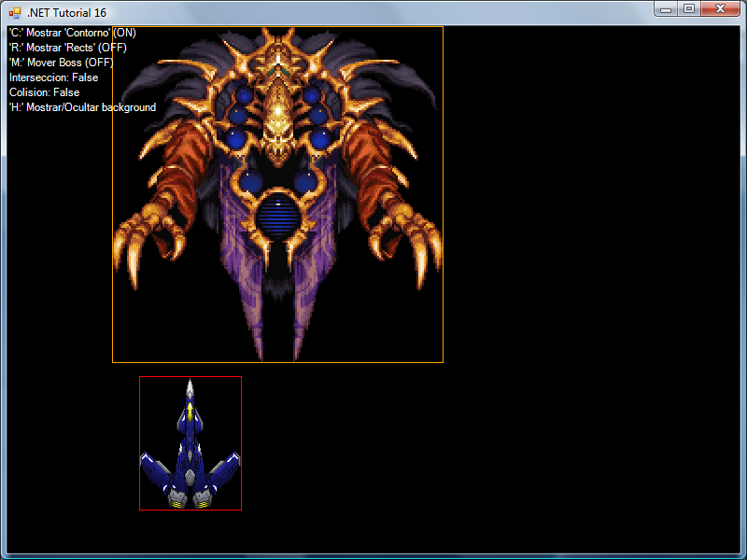Click the .NET Tutorial 16 window icon
747x560 pixels.
(x=15, y=13)
